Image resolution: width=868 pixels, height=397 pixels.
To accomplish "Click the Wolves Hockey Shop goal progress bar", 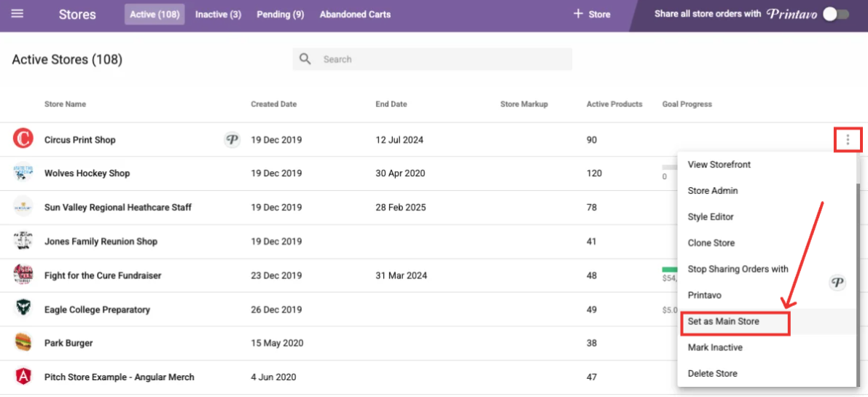I will (x=670, y=167).
